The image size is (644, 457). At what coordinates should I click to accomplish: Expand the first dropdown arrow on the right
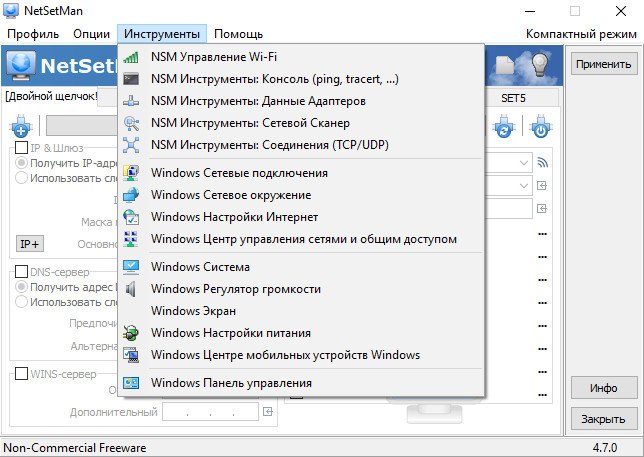click(524, 163)
